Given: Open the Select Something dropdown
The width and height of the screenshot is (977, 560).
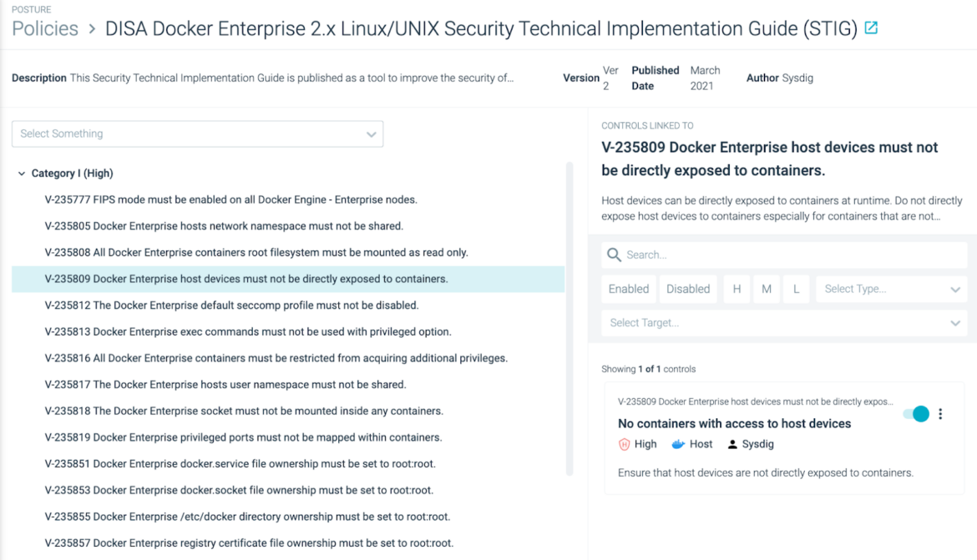Looking at the screenshot, I should point(197,134).
